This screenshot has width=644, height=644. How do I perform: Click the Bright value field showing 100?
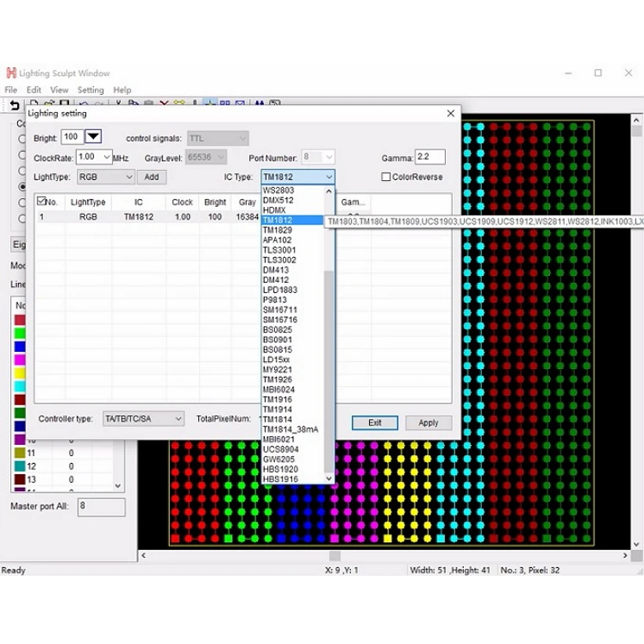pyautogui.click(x=72, y=136)
